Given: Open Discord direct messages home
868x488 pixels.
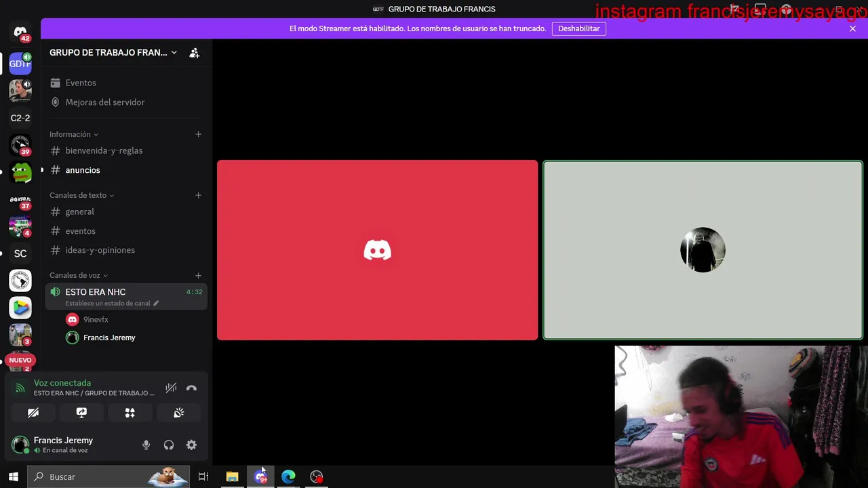Looking at the screenshot, I should point(20,32).
